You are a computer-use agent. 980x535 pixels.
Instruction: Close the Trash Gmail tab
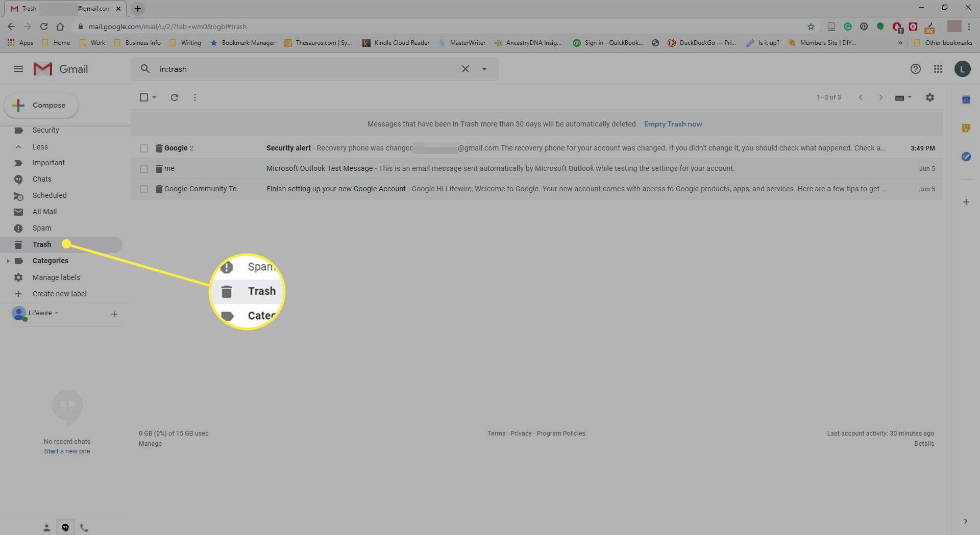click(x=118, y=9)
